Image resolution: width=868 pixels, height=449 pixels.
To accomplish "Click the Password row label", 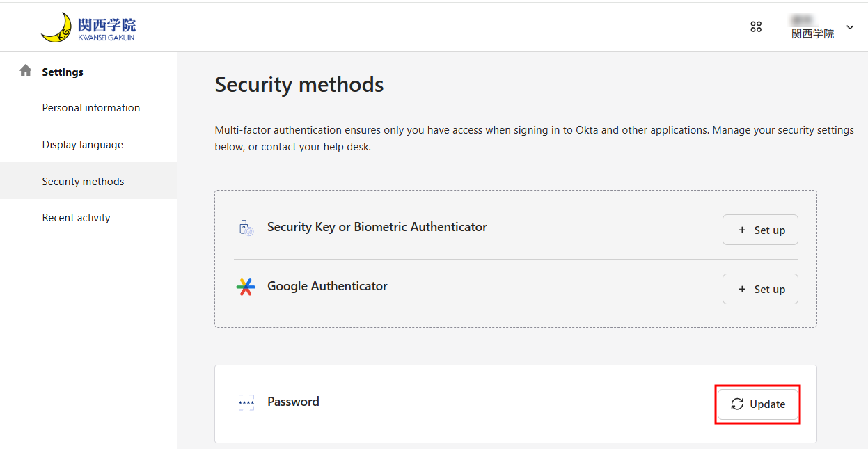I will click(x=293, y=402).
